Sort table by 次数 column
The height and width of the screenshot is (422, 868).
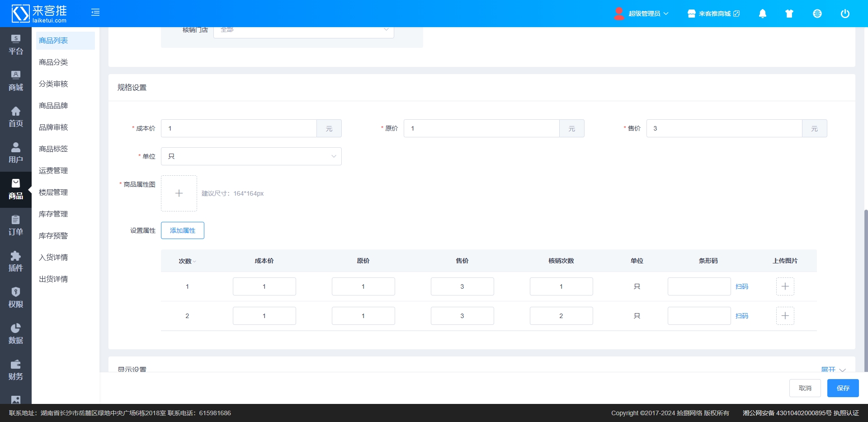click(187, 261)
